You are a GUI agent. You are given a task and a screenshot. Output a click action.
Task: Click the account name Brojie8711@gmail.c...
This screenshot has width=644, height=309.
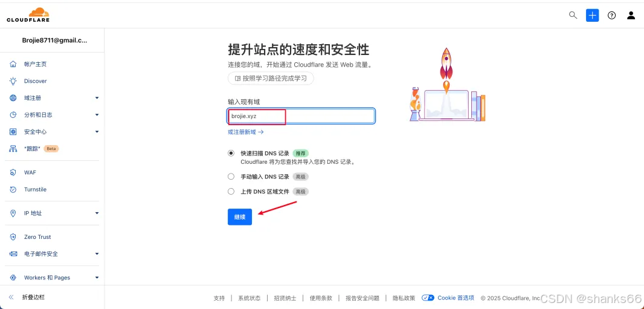tap(54, 41)
